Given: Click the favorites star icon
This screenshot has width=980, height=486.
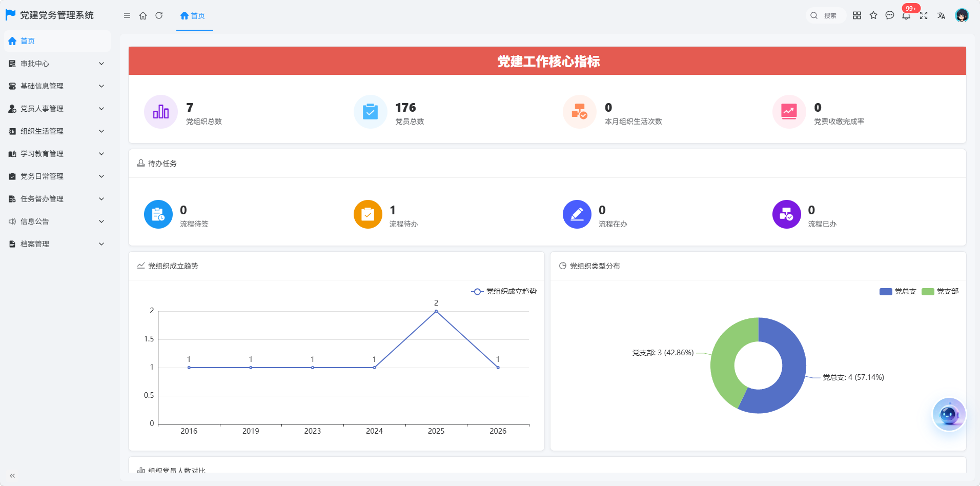Looking at the screenshot, I should 873,15.
